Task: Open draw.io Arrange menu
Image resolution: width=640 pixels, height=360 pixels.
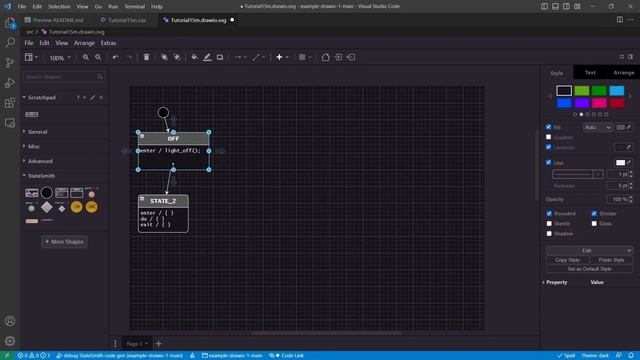Action: [x=84, y=43]
